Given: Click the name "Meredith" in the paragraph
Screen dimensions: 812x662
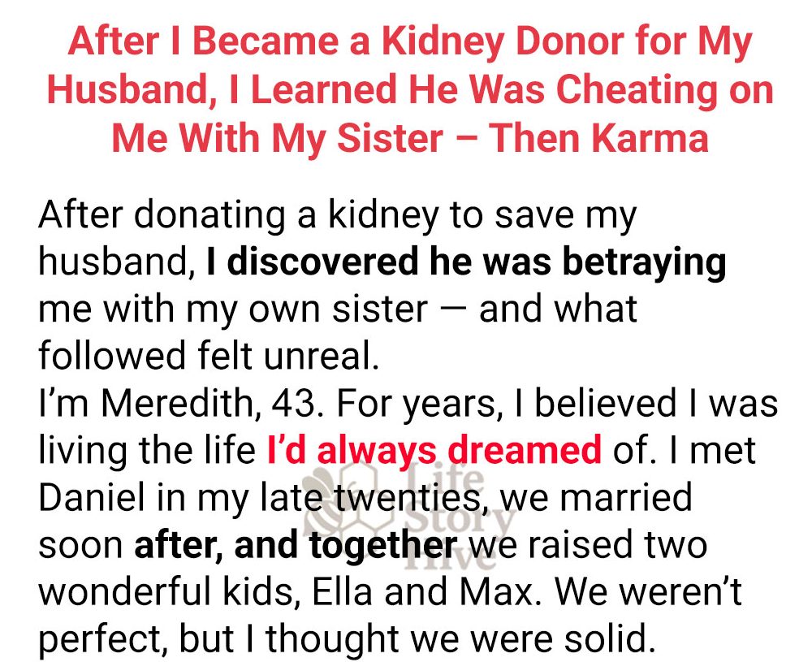Looking at the screenshot, I should tap(170, 404).
